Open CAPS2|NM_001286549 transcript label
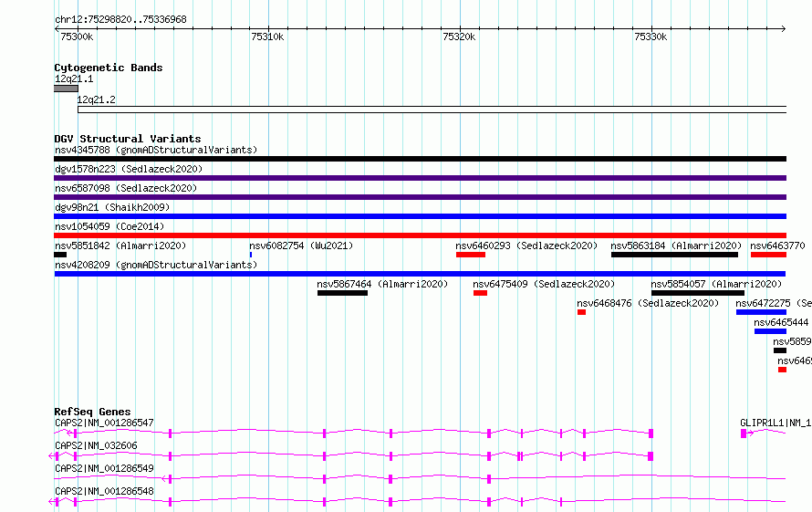This screenshot has height=512, width=812. point(104,468)
